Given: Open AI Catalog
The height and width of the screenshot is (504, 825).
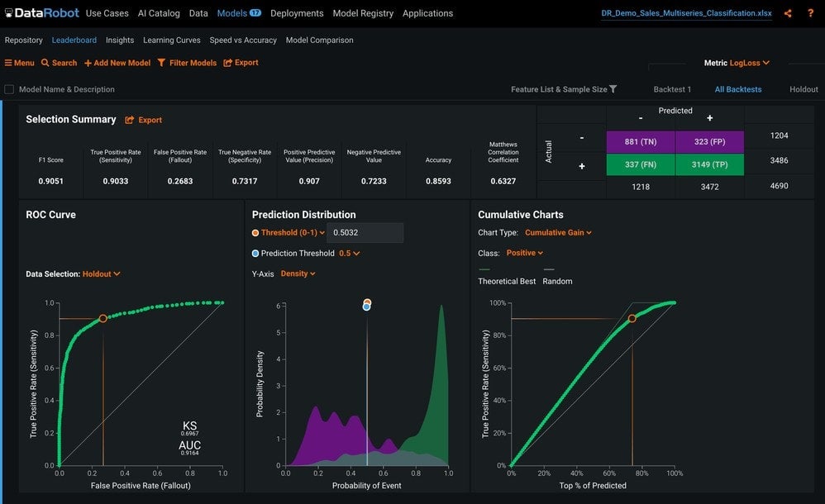Looking at the screenshot, I should [x=159, y=13].
